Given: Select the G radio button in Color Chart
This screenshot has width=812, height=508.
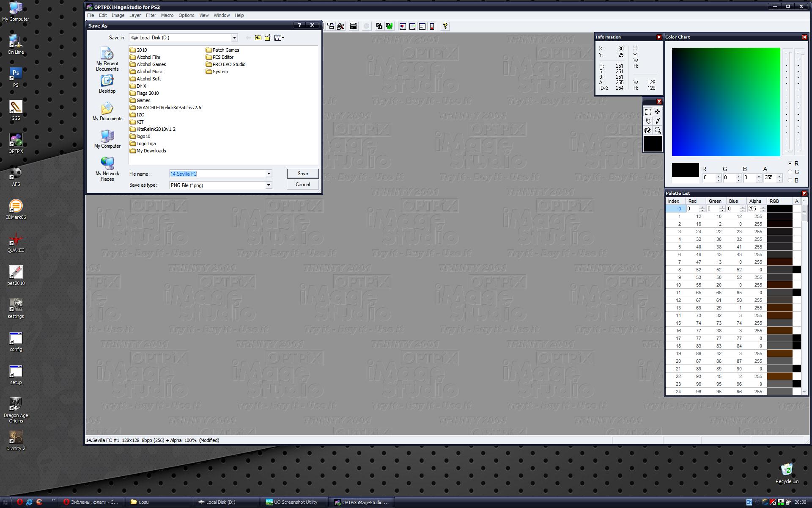Looking at the screenshot, I should pos(790,172).
